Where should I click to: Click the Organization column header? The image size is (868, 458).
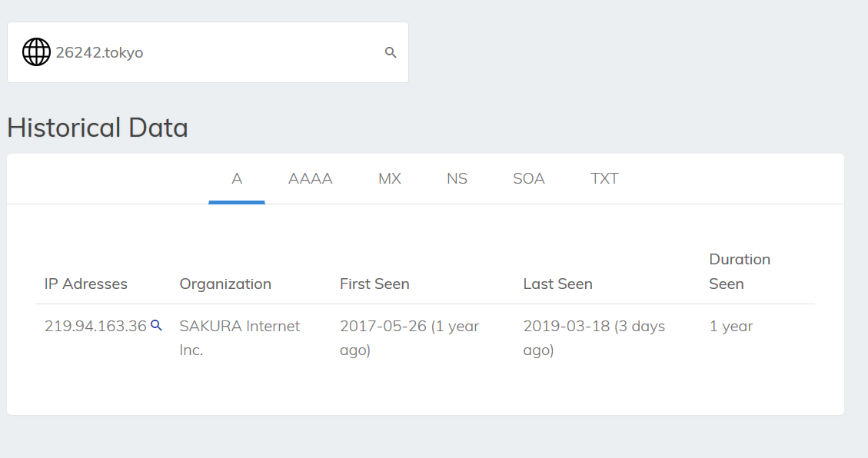(225, 284)
